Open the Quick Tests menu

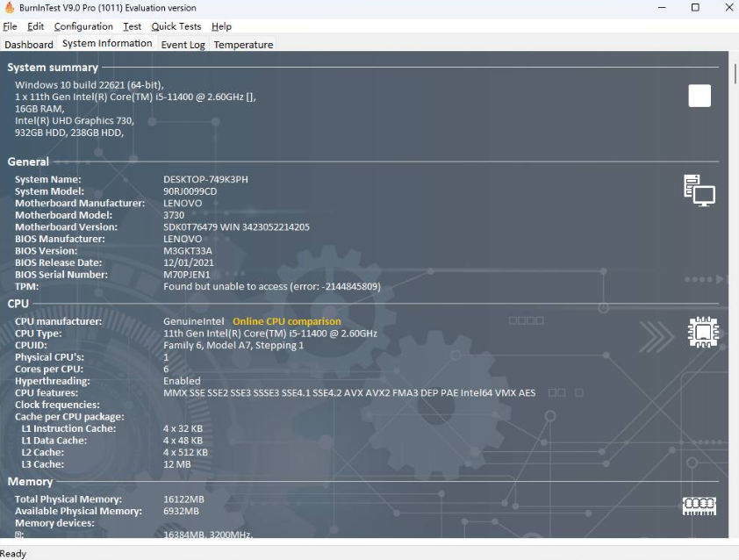pyautogui.click(x=176, y=26)
